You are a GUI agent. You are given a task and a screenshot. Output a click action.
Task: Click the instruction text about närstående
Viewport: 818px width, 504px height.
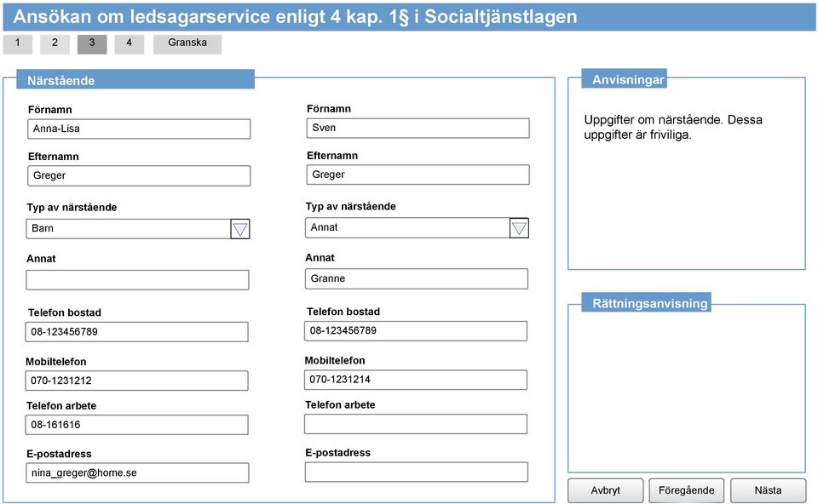673,127
